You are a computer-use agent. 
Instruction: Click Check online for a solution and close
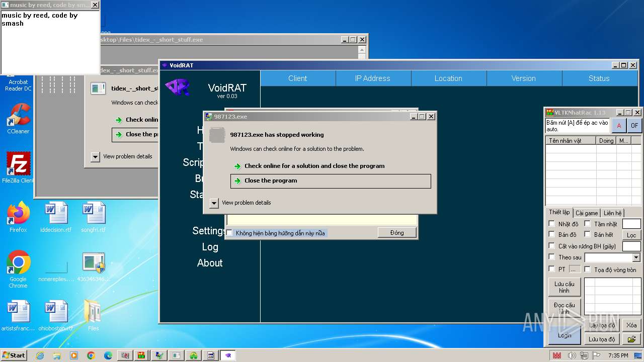(x=314, y=166)
